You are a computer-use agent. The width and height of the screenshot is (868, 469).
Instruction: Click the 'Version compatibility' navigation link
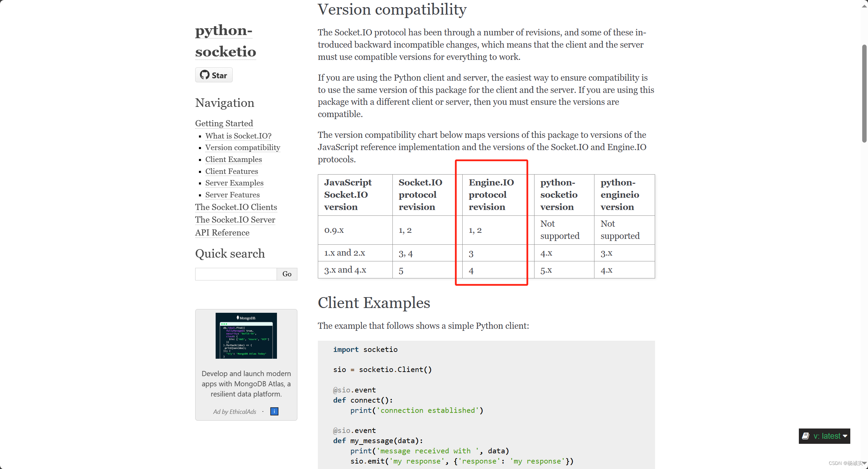pos(242,147)
